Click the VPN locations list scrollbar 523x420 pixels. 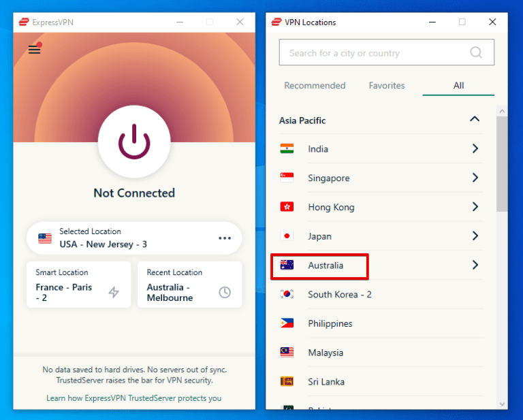[502, 163]
